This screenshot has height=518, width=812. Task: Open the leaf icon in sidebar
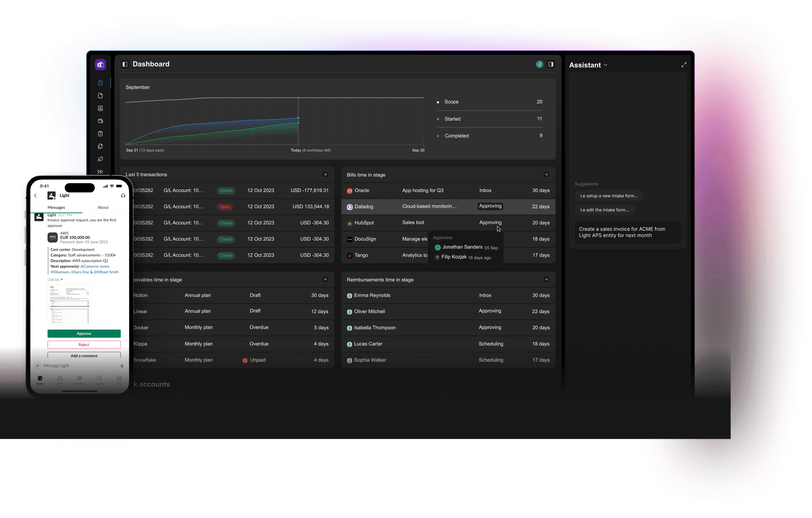(x=100, y=159)
